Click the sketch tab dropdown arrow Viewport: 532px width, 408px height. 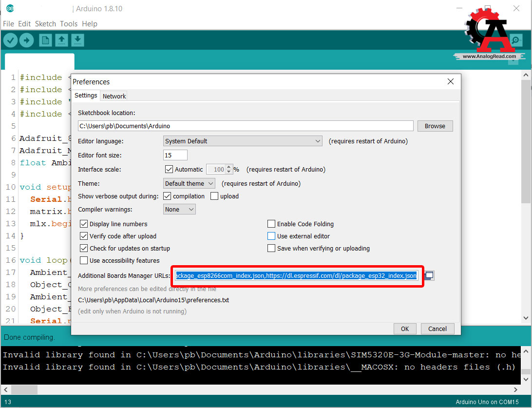(x=513, y=61)
